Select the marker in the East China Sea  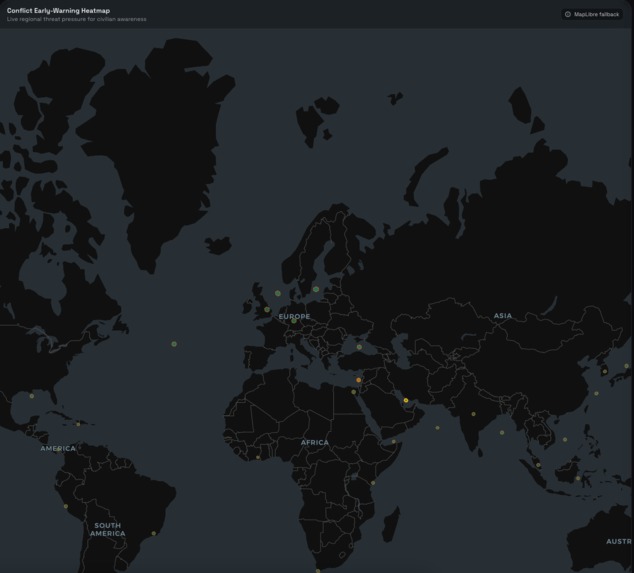click(596, 393)
